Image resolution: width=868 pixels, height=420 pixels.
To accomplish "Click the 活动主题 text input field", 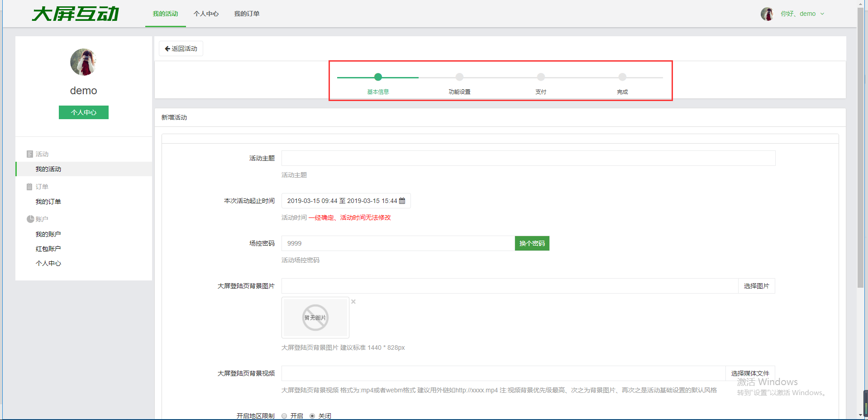I will tap(528, 158).
